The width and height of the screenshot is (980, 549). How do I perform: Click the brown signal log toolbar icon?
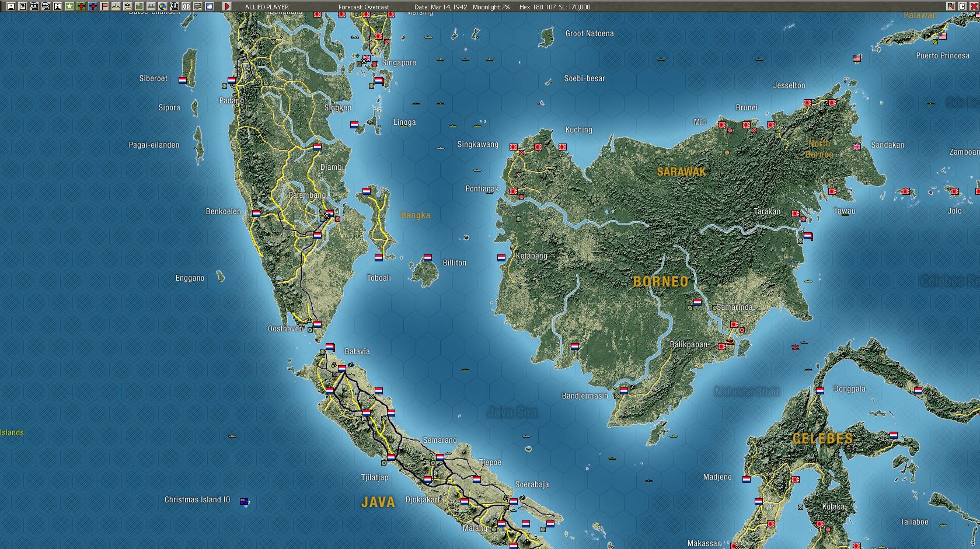[x=197, y=6]
